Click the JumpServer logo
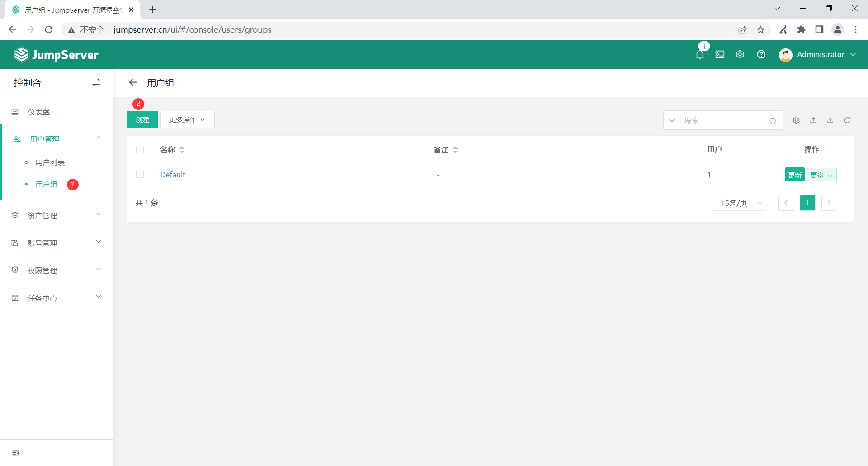 [x=57, y=55]
